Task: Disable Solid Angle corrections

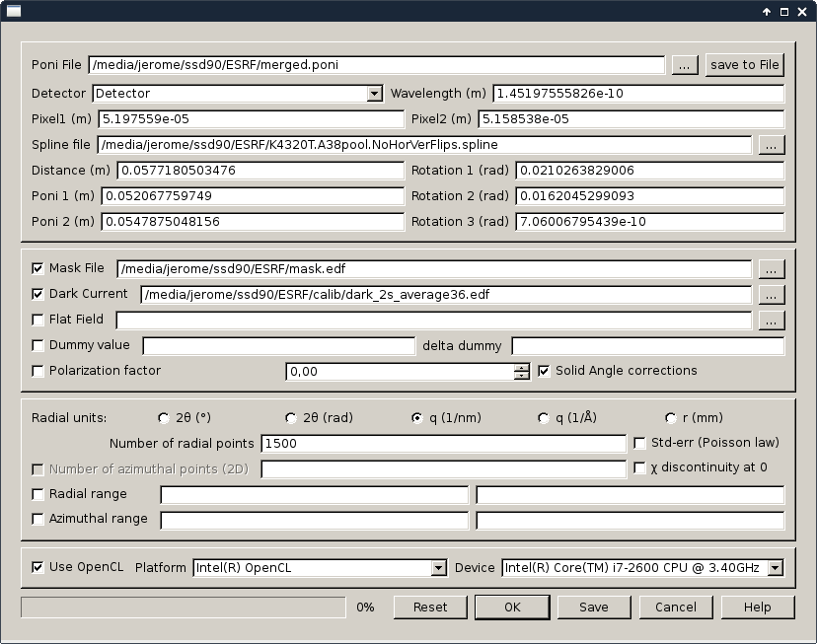Action: coord(544,371)
